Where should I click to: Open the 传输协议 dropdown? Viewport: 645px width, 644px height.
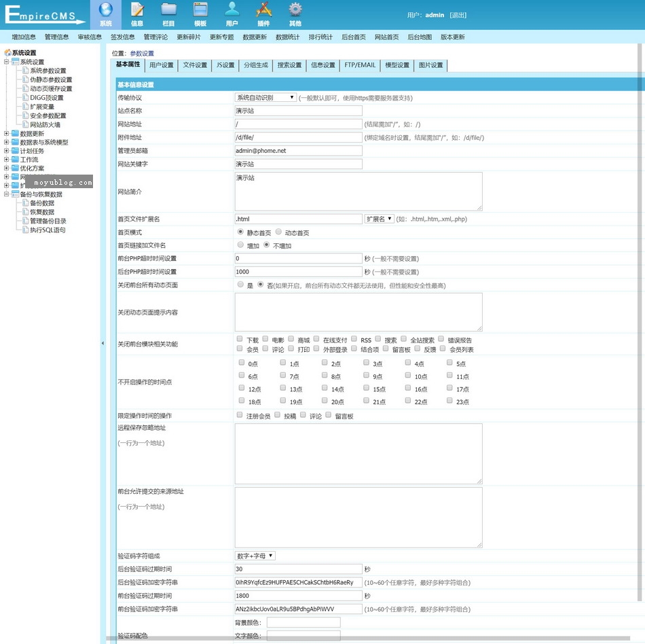pyautogui.click(x=265, y=98)
